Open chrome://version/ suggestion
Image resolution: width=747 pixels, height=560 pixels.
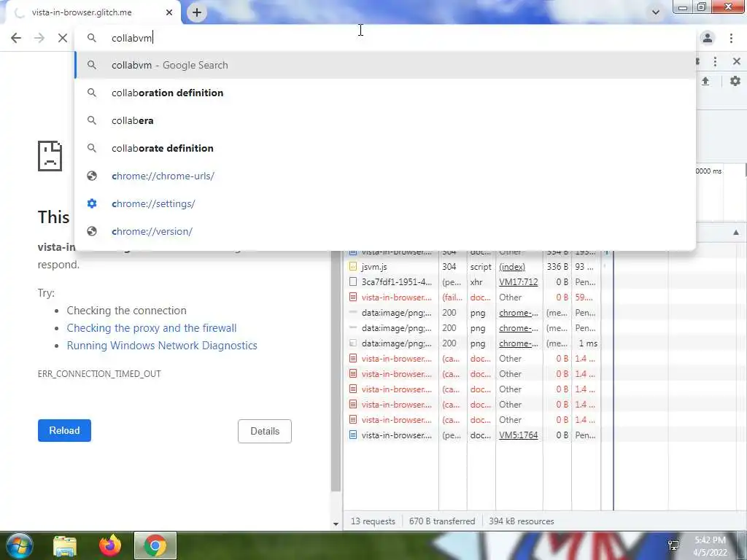click(x=385, y=231)
